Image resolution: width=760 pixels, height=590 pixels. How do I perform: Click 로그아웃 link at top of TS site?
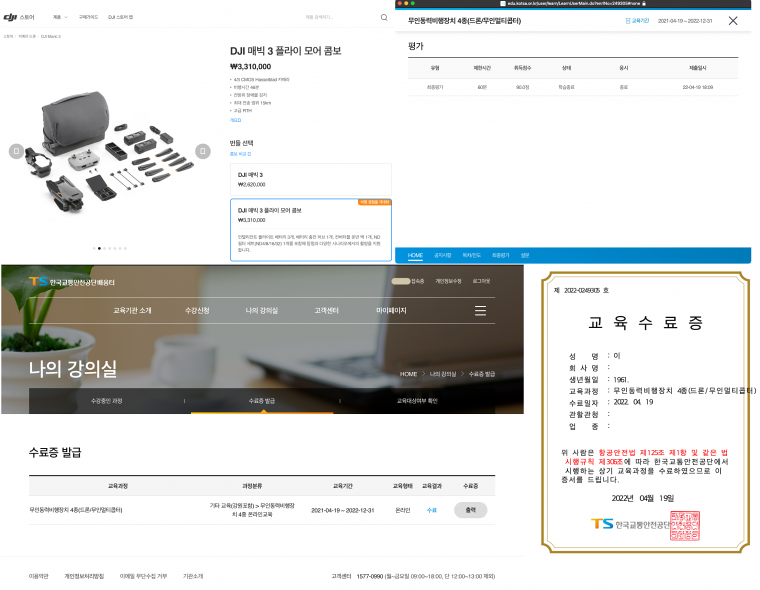point(481,281)
